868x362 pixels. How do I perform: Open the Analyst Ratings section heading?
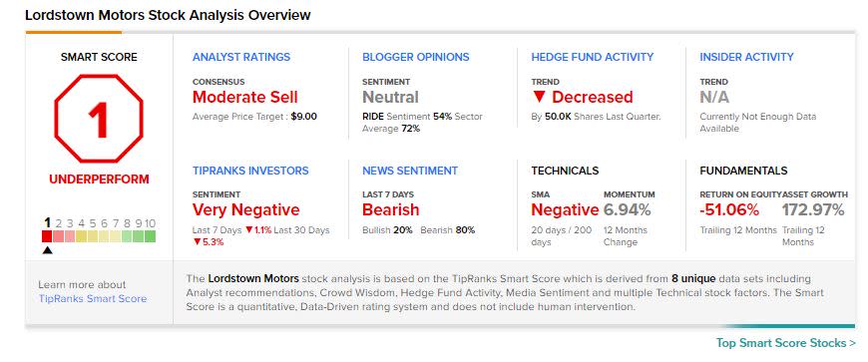pyautogui.click(x=241, y=57)
